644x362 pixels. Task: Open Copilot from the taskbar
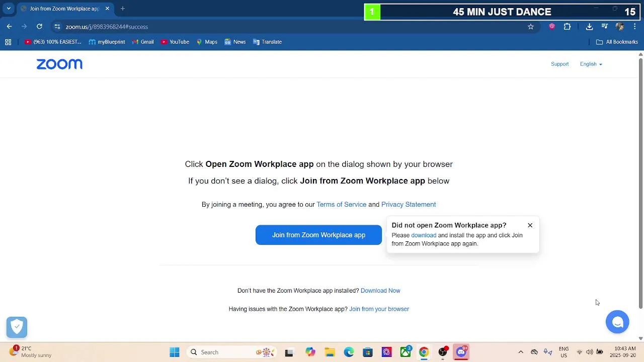(x=310, y=352)
